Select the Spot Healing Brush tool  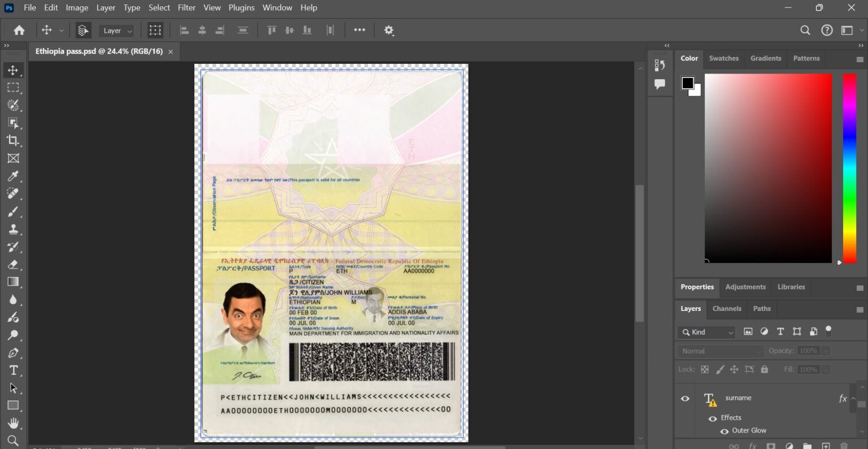[13, 193]
